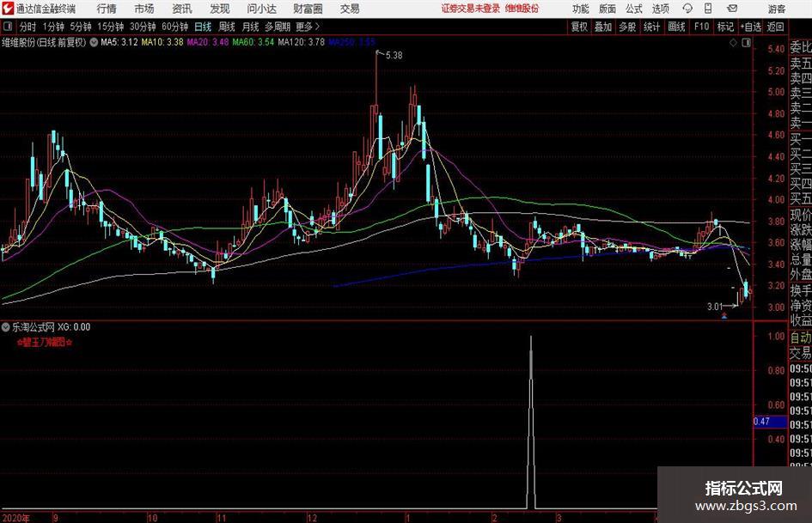The image size is (812, 523).
Task: Open the 交易 menu
Action: pyautogui.click(x=350, y=9)
